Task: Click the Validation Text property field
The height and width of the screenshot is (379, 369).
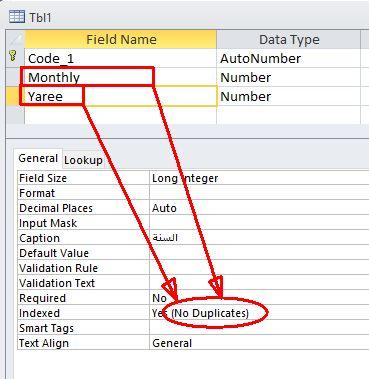Action: [259, 283]
